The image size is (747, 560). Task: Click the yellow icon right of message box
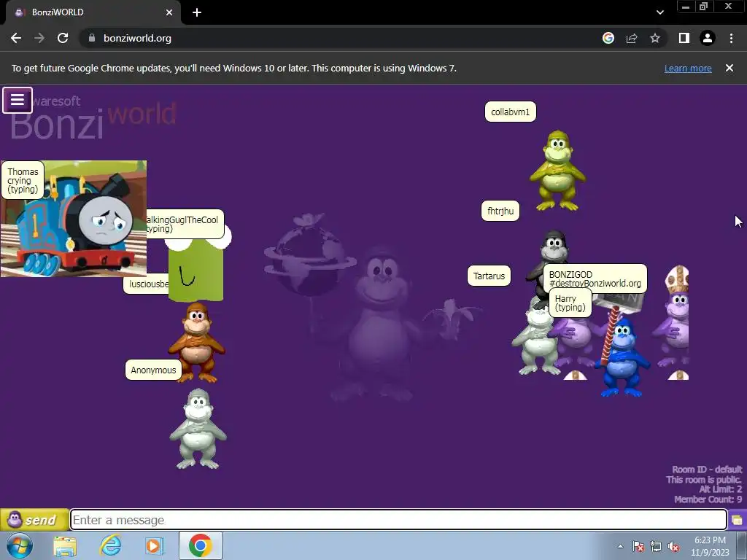[x=737, y=520]
